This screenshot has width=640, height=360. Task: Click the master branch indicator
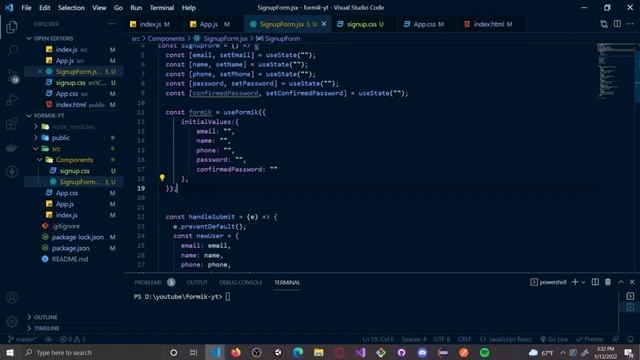22,339
